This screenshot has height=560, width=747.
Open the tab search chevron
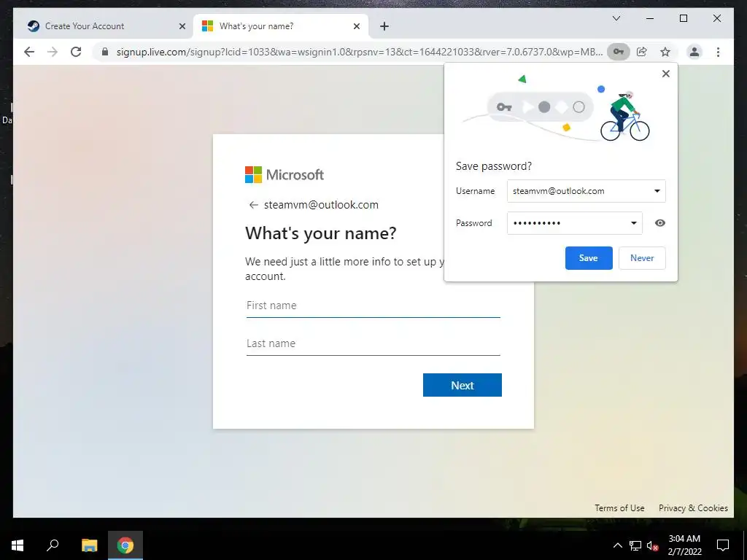point(616,18)
